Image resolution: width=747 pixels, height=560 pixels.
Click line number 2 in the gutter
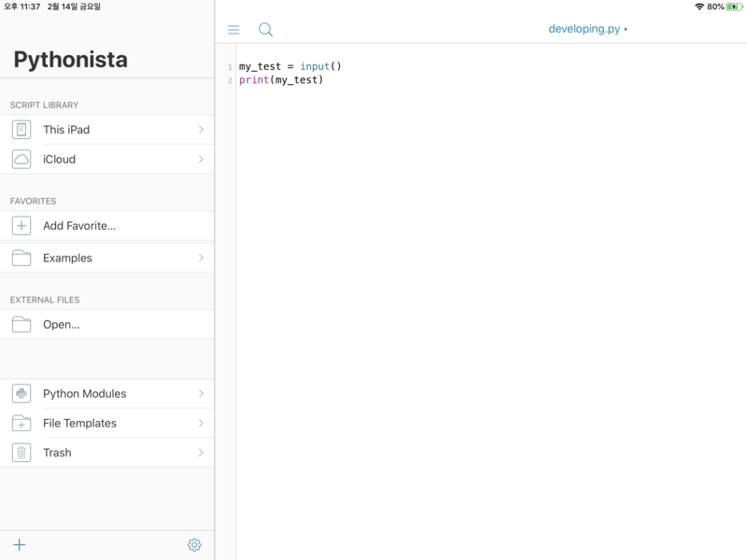point(230,80)
